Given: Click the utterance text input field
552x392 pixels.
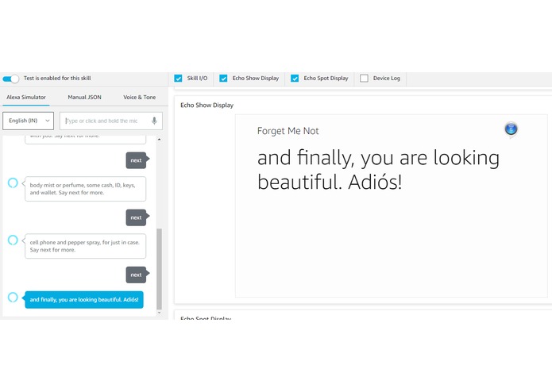Looking at the screenshot, I should [x=111, y=121].
